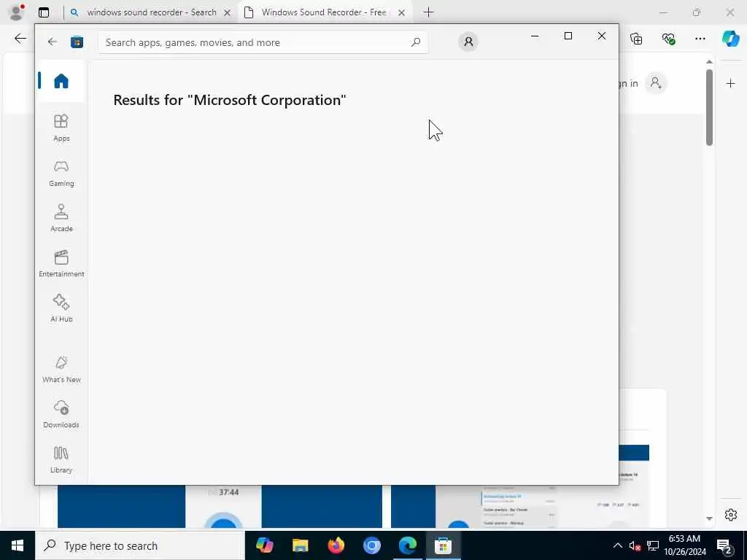Viewport: 747px width, 560px height.
Task: Launch Firefox from the taskbar
Action: [x=336, y=545]
